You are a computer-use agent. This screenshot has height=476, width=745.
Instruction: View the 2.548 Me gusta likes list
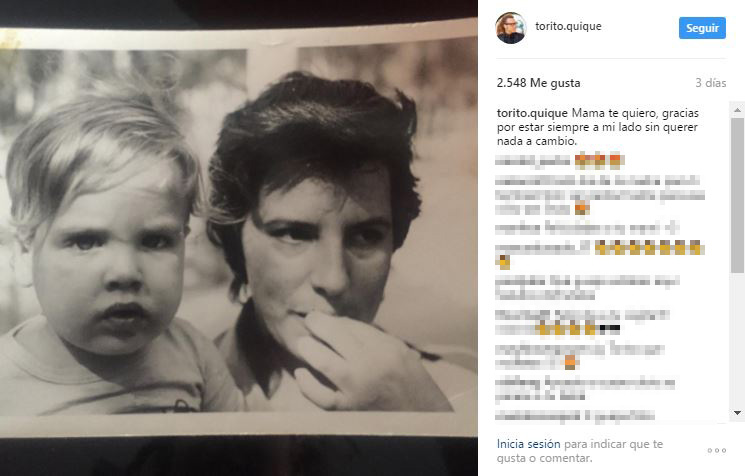[538, 83]
